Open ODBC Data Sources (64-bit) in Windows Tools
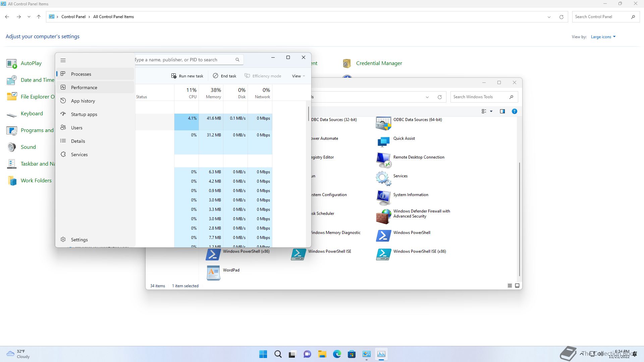Viewport: 644px width, 362px height. (x=409, y=124)
